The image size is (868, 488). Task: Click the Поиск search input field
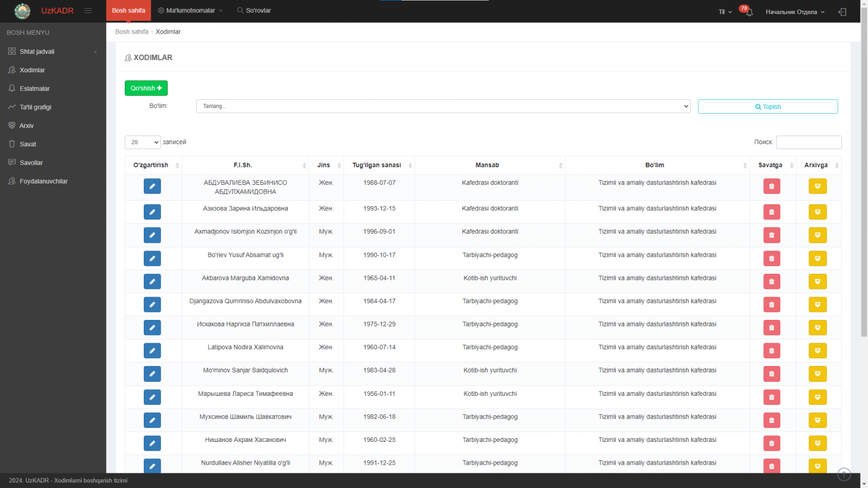coord(808,142)
